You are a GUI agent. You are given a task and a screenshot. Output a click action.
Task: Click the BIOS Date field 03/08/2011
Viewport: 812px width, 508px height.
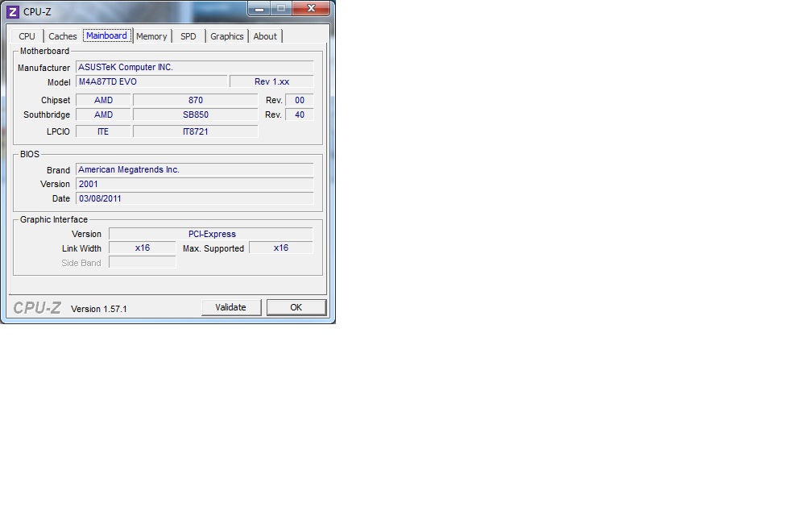coord(194,198)
